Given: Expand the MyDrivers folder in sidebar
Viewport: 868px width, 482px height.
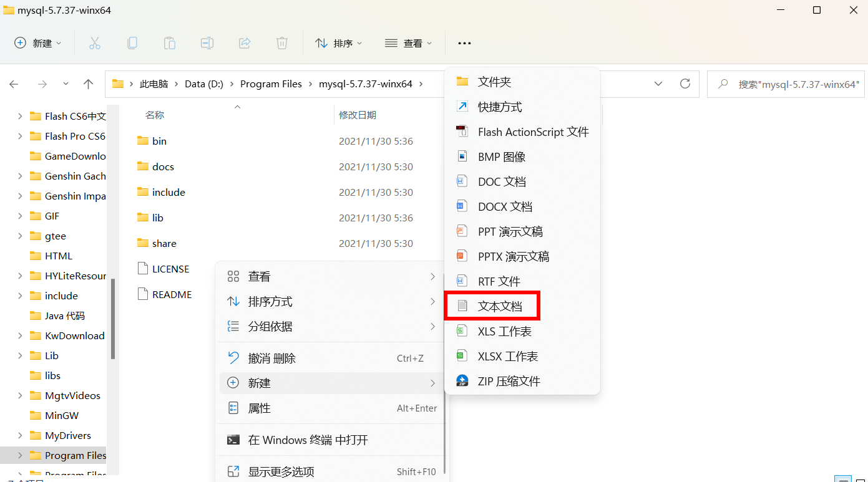Looking at the screenshot, I should [x=20, y=436].
